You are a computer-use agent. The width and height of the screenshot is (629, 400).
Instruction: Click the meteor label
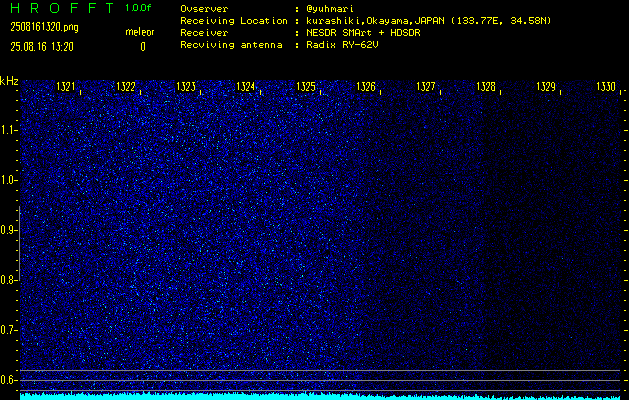(x=140, y=32)
